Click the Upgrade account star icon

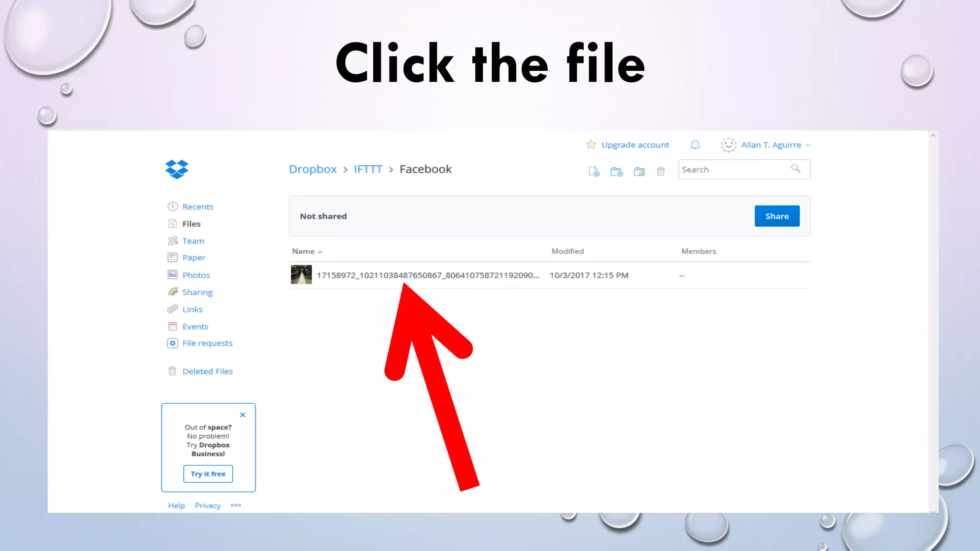(591, 144)
